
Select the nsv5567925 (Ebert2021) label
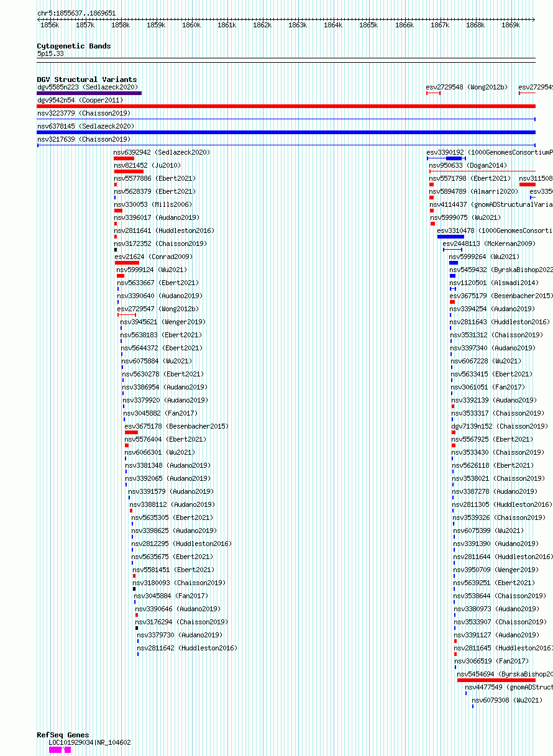(x=492, y=439)
